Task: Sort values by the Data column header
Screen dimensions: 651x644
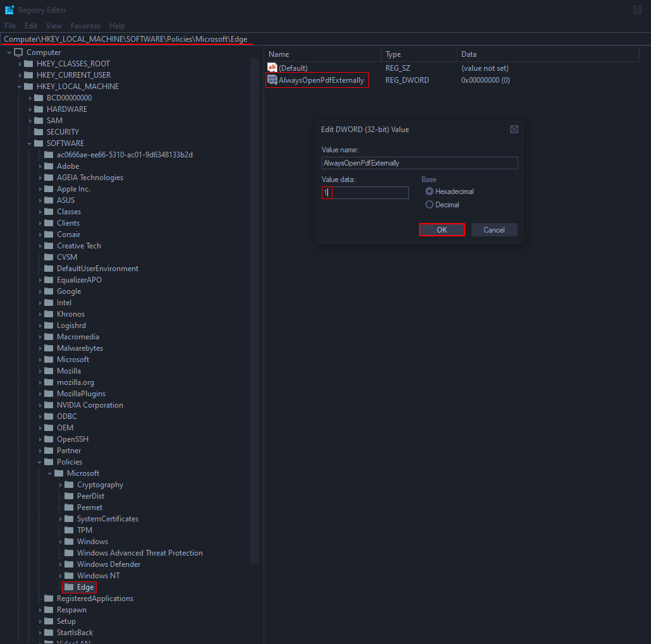Action: (x=548, y=54)
